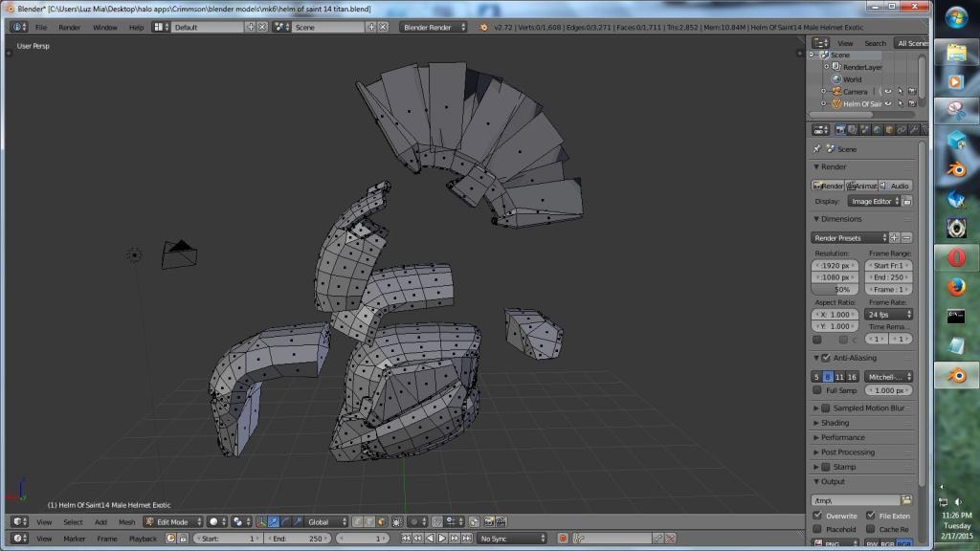Open the outliner editor type selector
980x551 pixels.
(x=820, y=43)
